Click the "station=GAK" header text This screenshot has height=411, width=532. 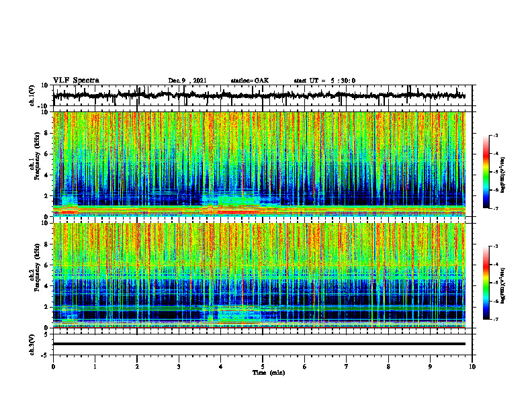250,81
